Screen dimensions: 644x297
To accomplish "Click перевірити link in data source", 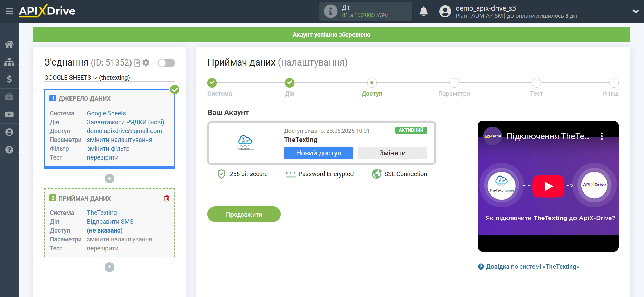I will [x=103, y=157].
